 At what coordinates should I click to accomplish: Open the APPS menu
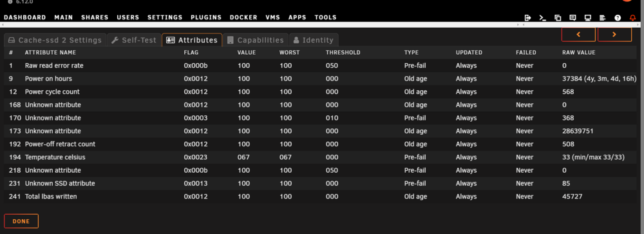[x=298, y=17]
